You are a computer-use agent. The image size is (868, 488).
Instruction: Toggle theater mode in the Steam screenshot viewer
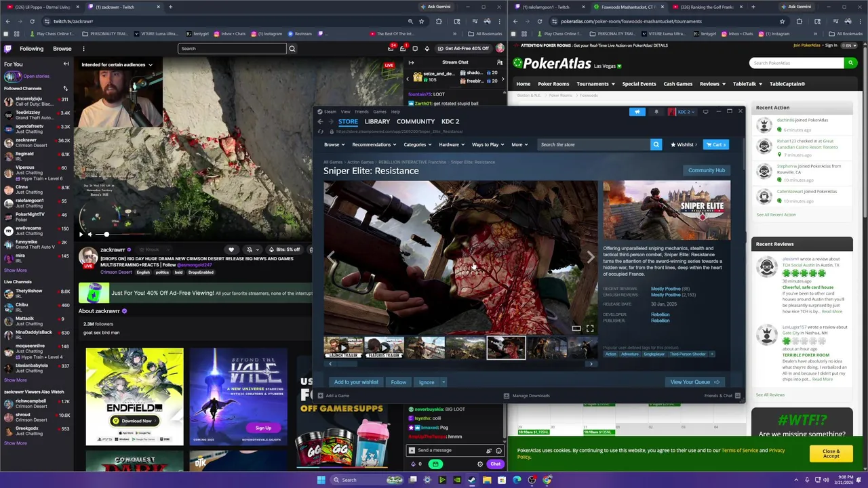tap(576, 329)
